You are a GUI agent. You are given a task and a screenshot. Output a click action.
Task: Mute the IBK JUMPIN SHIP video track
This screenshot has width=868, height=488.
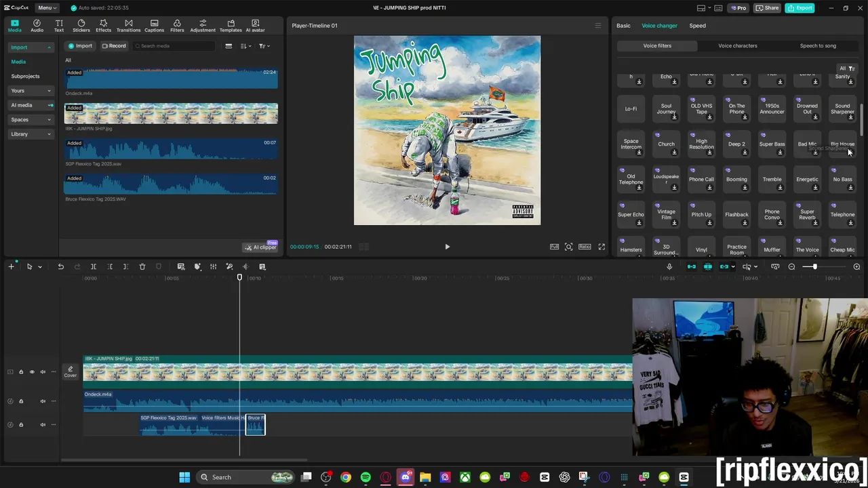pyautogui.click(x=42, y=371)
